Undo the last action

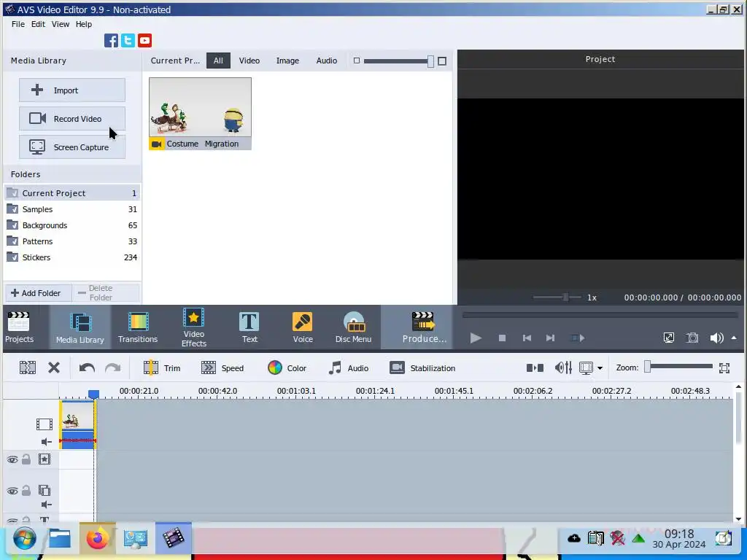tap(87, 367)
